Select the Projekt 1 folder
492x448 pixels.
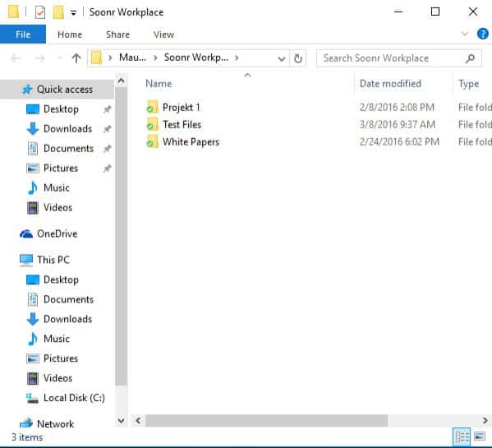[181, 108]
